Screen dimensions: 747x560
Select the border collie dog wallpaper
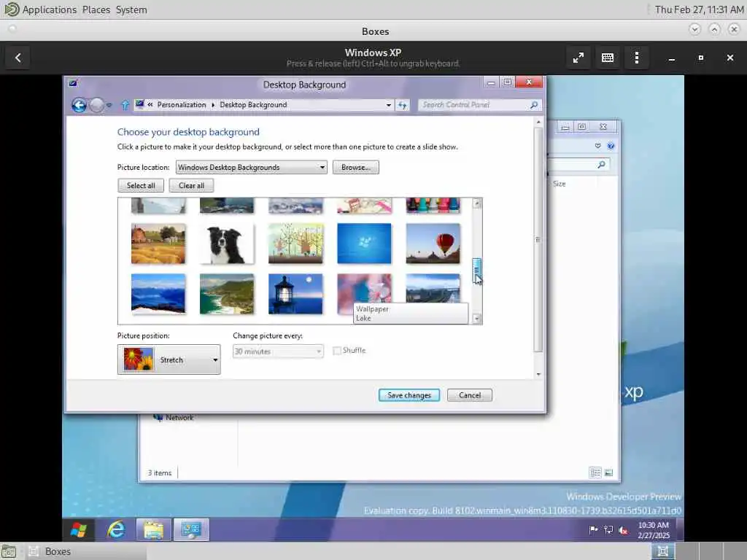[227, 244]
